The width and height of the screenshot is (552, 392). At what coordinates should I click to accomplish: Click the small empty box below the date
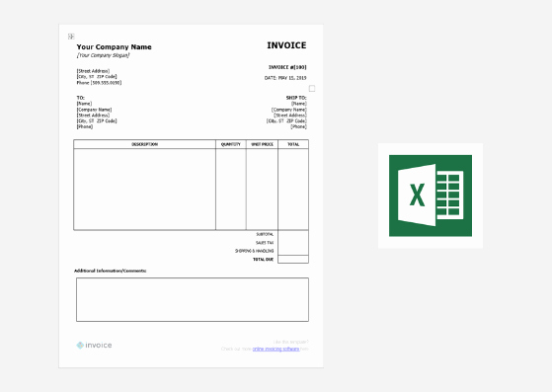pos(312,88)
